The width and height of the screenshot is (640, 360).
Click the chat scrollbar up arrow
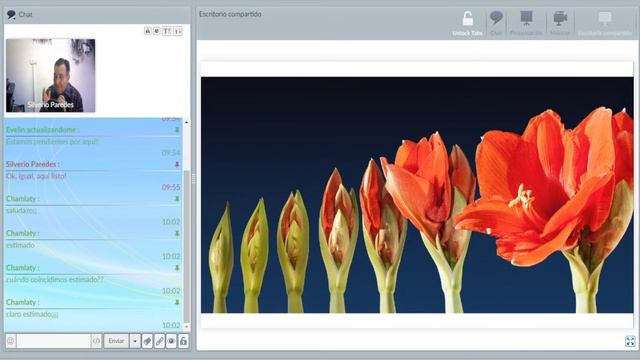(187, 122)
